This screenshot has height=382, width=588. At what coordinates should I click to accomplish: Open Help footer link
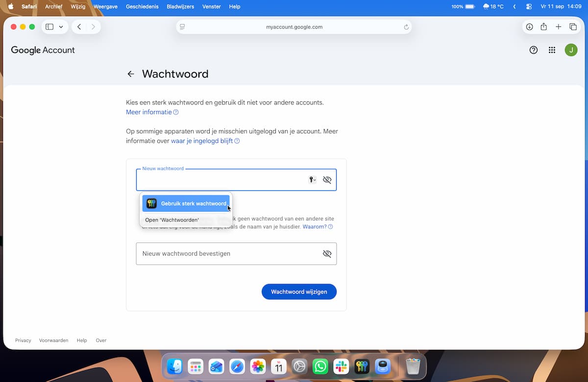pyautogui.click(x=82, y=340)
